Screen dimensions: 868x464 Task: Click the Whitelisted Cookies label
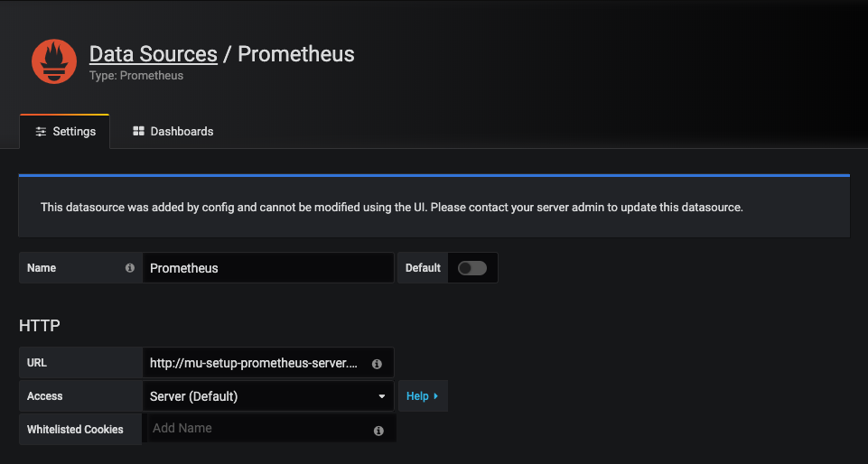click(75, 430)
